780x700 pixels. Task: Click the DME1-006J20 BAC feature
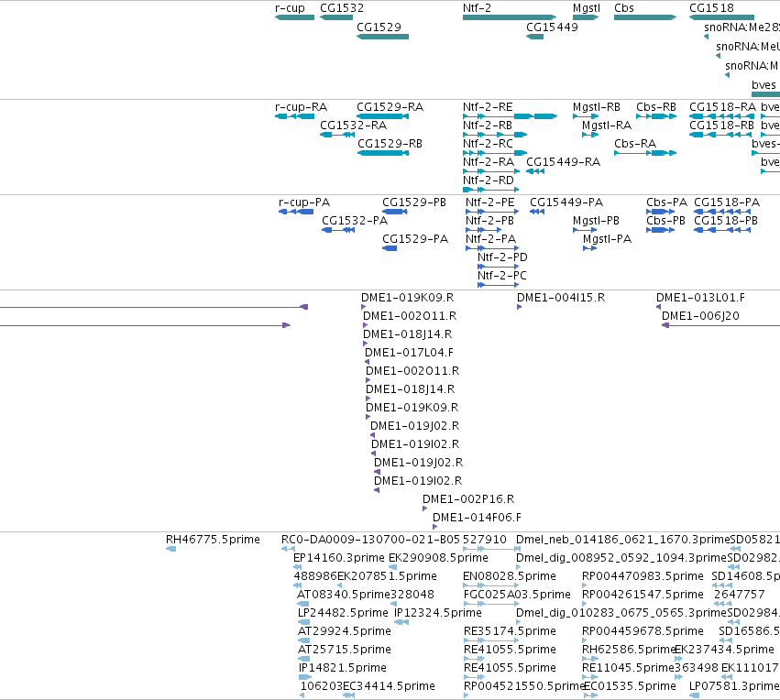click(700, 317)
